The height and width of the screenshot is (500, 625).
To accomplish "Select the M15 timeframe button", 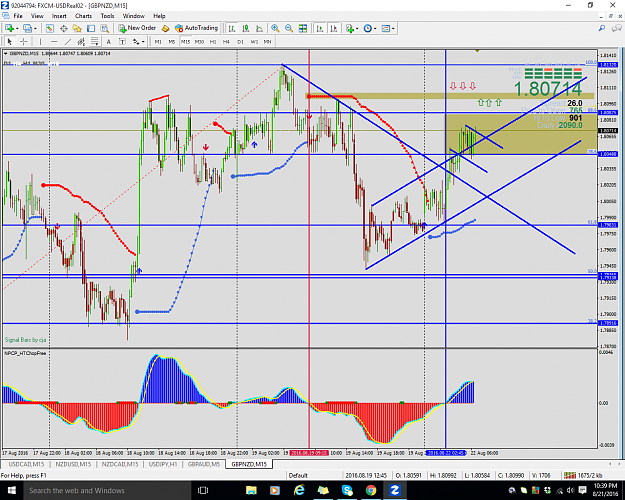I will pos(185,41).
